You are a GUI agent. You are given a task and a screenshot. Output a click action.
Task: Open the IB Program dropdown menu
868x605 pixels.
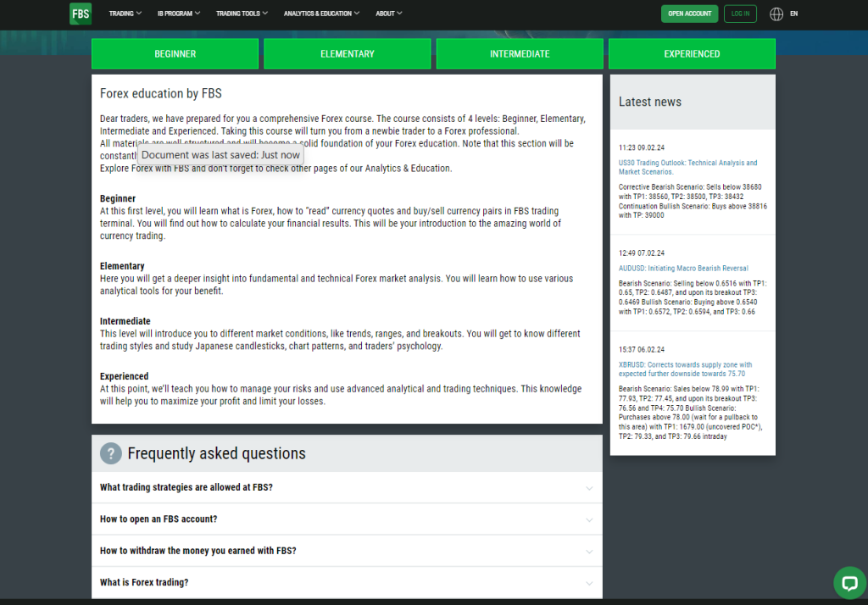pos(179,14)
